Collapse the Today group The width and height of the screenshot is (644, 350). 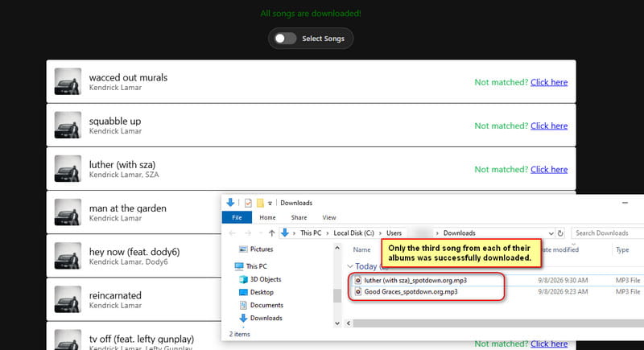pyautogui.click(x=350, y=266)
